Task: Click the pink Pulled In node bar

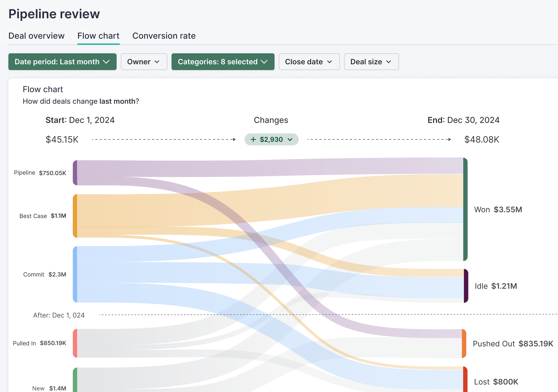Action: tap(75, 343)
